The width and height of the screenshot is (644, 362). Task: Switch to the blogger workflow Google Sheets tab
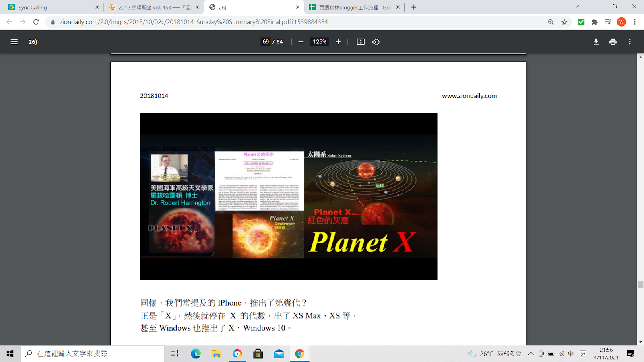pos(354,7)
